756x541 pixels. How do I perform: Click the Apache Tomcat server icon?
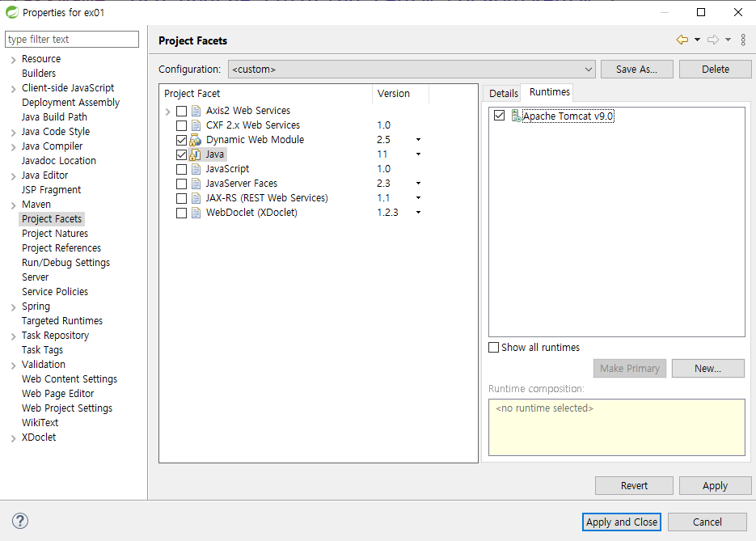pyautogui.click(x=516, y=116)
